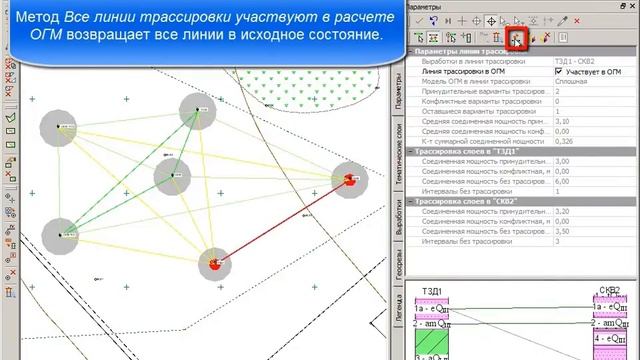Click the red borehole at the red line's upper end
The image size is (640, 360).
pos(349,180)
